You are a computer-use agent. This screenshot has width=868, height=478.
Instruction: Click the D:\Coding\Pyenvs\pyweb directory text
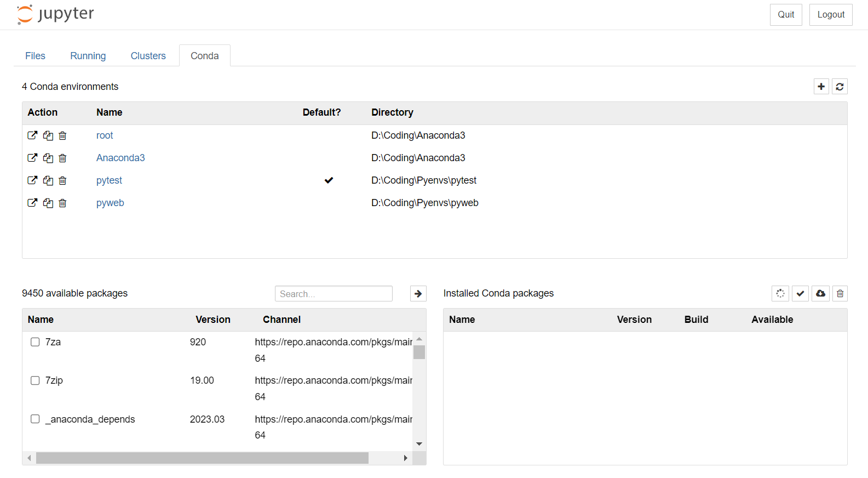coord(425,203)
